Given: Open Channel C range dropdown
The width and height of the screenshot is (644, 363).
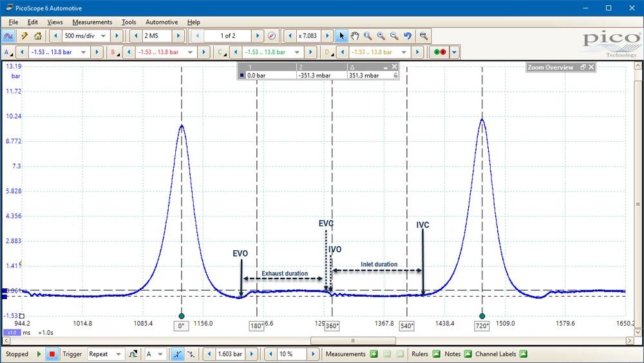Looking at the screenshot, I should [x=297, y=52].
